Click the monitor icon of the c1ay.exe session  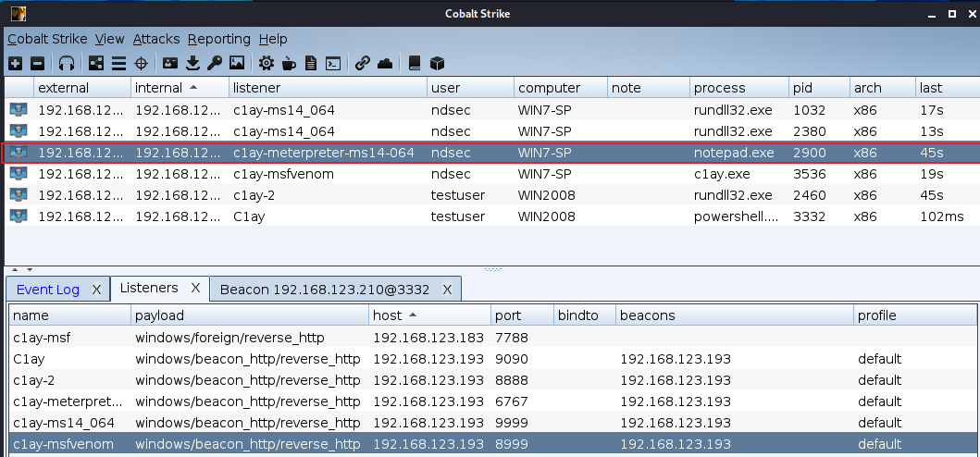click(19, 174)
